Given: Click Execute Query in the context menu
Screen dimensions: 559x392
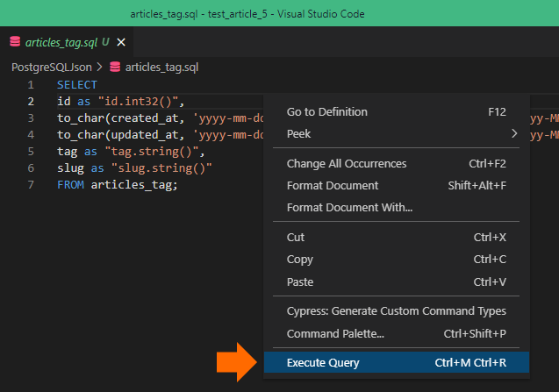Looking at the screenshot, I should [397, 362].
